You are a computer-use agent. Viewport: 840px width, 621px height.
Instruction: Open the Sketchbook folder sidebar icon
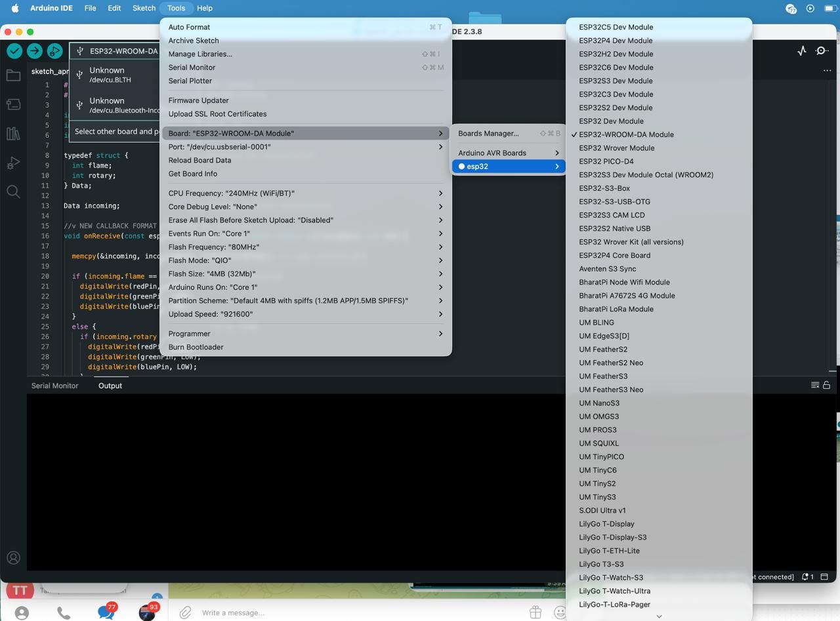[x=13, y=75]
